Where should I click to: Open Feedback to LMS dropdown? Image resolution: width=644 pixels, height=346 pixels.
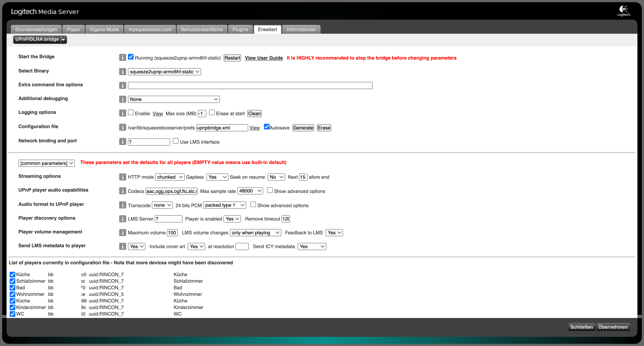pos(334,233)
